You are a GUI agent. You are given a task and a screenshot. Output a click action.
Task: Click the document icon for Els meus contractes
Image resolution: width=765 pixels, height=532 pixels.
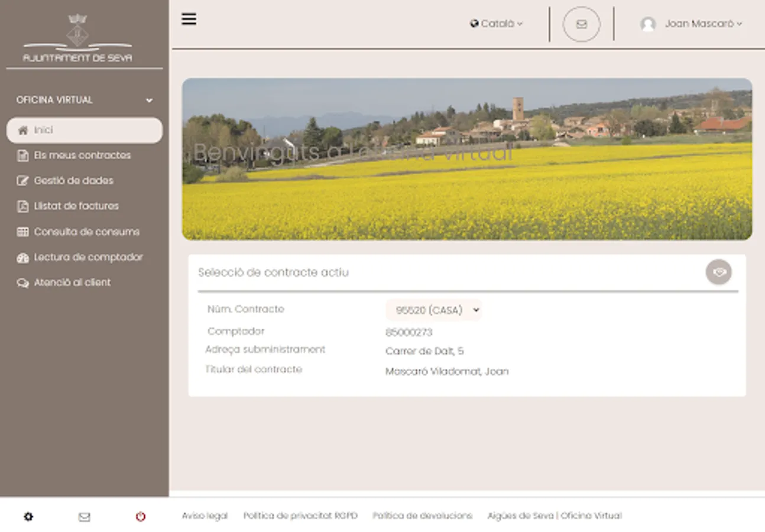[x=22, y=155]
